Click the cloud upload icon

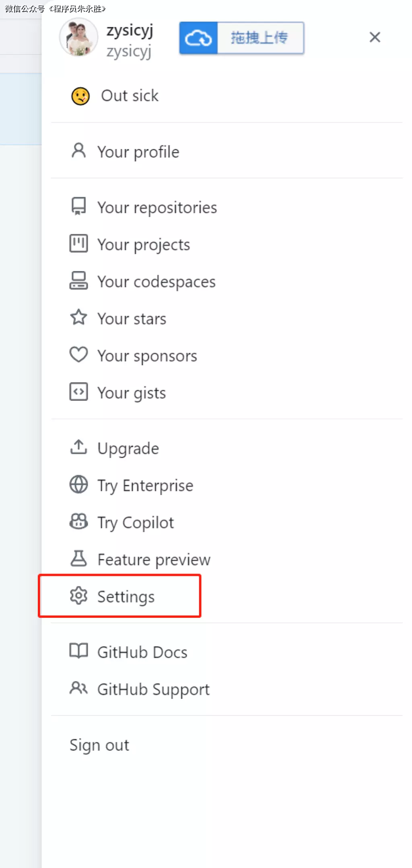click(x=198, y=38)
